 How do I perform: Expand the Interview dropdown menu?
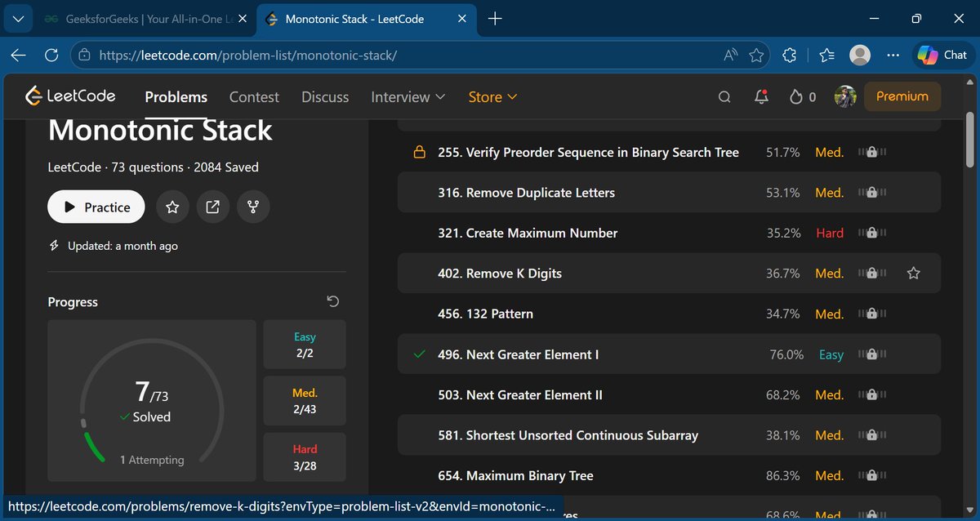tap(408, 96)
